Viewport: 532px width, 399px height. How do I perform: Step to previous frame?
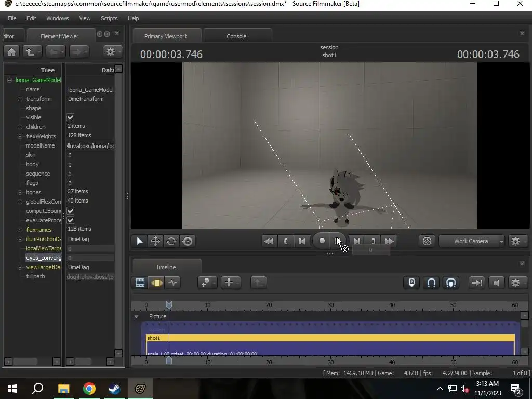[302, 241]
